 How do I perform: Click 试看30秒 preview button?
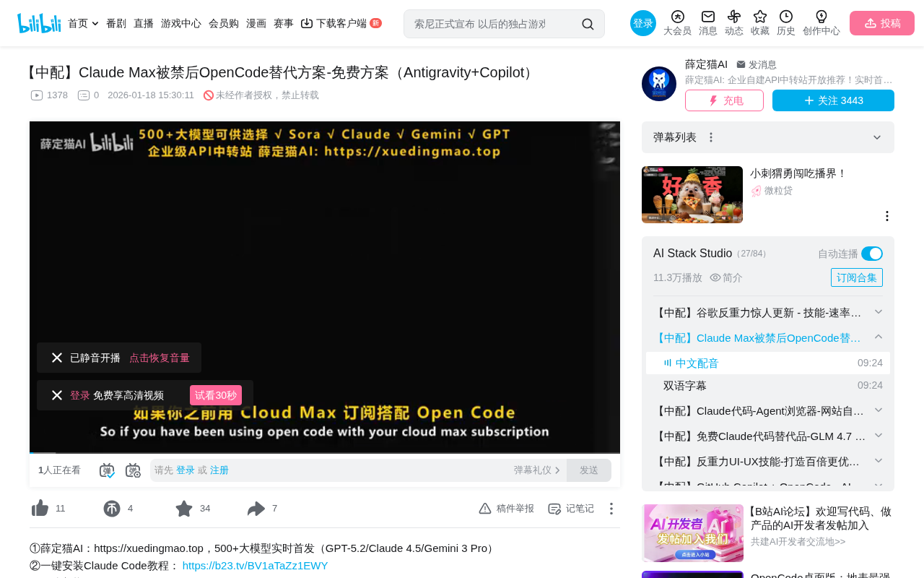(x=216, y=395)
